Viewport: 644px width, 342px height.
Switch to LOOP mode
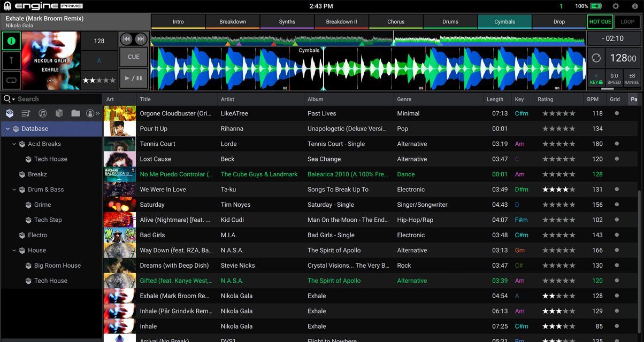point(627,22)
